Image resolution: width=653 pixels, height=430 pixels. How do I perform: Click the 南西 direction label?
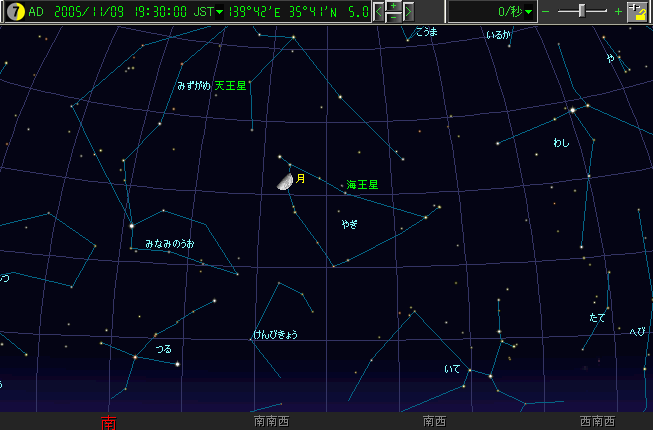click(434, 421)
